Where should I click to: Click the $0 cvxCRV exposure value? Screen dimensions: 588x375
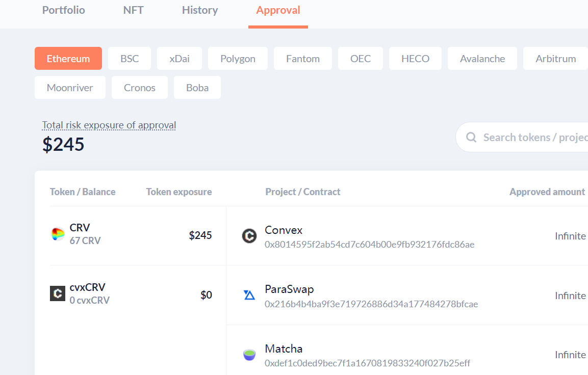click(x=206, y=295)
